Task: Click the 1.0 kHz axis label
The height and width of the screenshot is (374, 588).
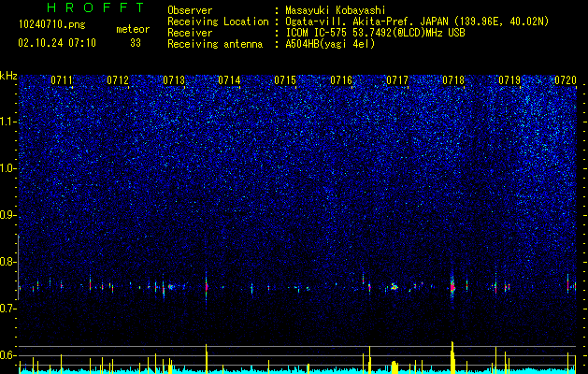Action: pyautogui.click(x=8, y=168)
